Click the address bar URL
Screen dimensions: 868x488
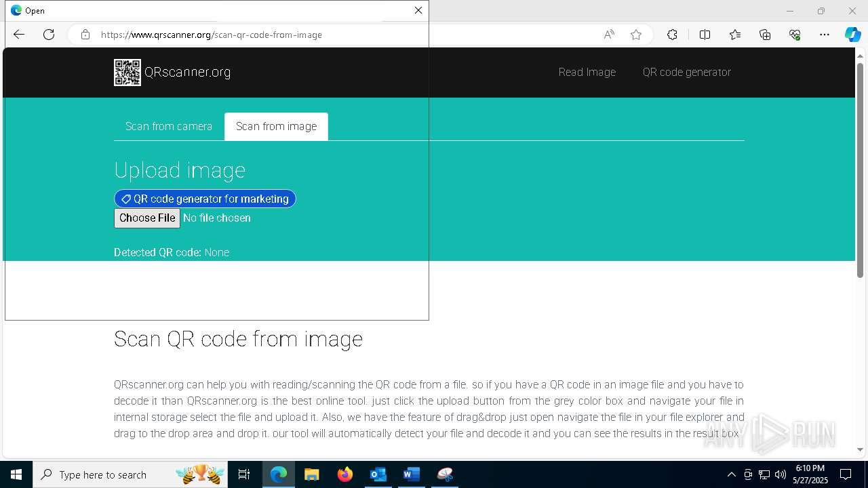click(212, 35)
